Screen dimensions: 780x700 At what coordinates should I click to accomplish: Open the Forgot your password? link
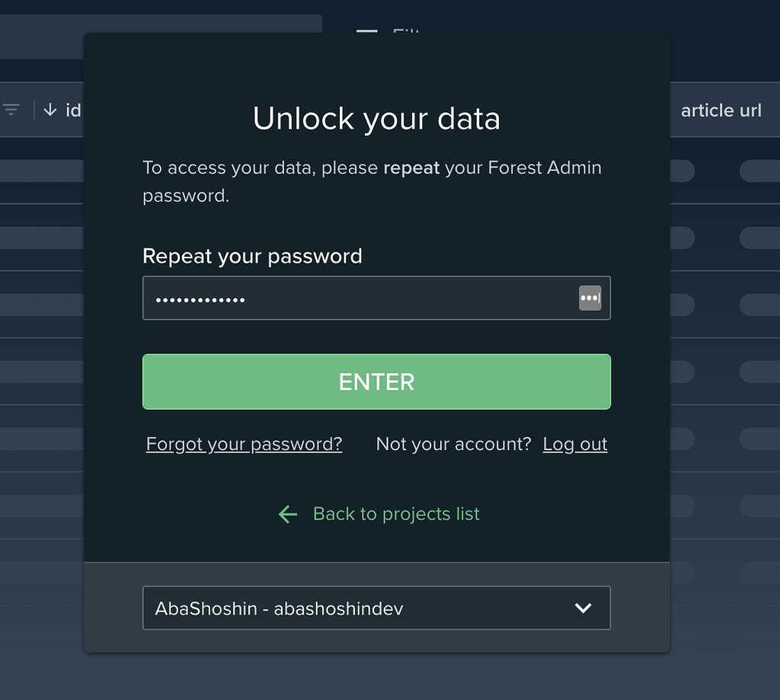pyautogui.click(x=244, y=444)
